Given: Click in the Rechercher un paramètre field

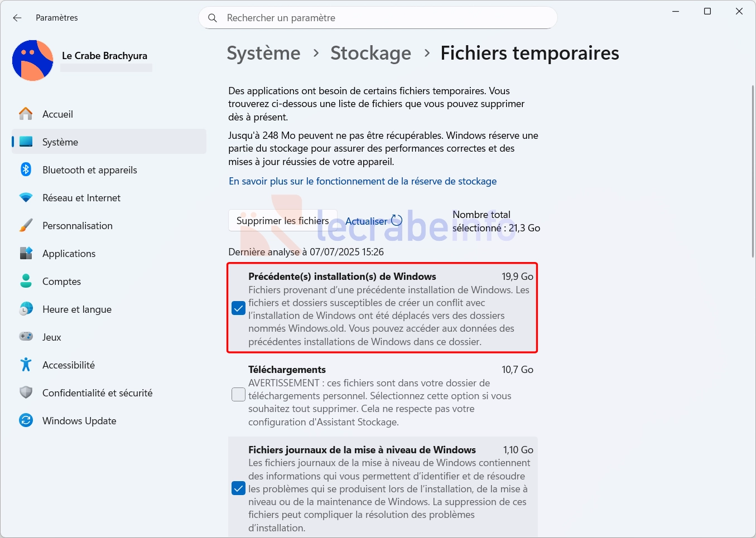Looking at the screenshot, I should (378, 18).
